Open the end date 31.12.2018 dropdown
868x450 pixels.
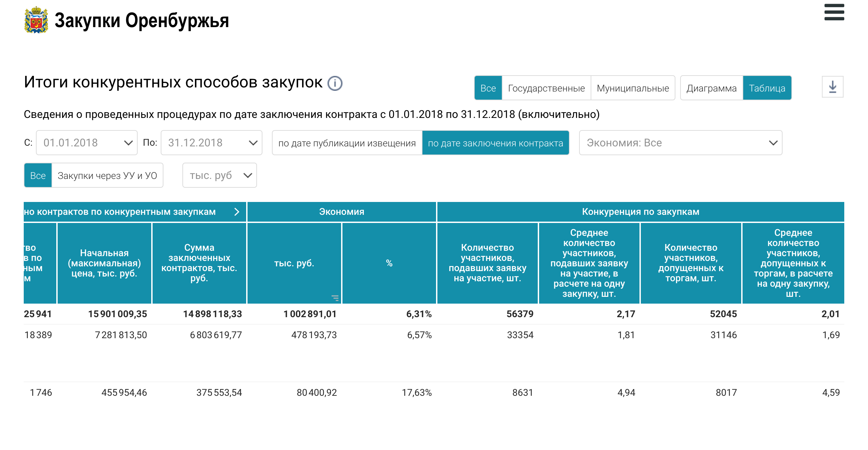click(212, 143)
